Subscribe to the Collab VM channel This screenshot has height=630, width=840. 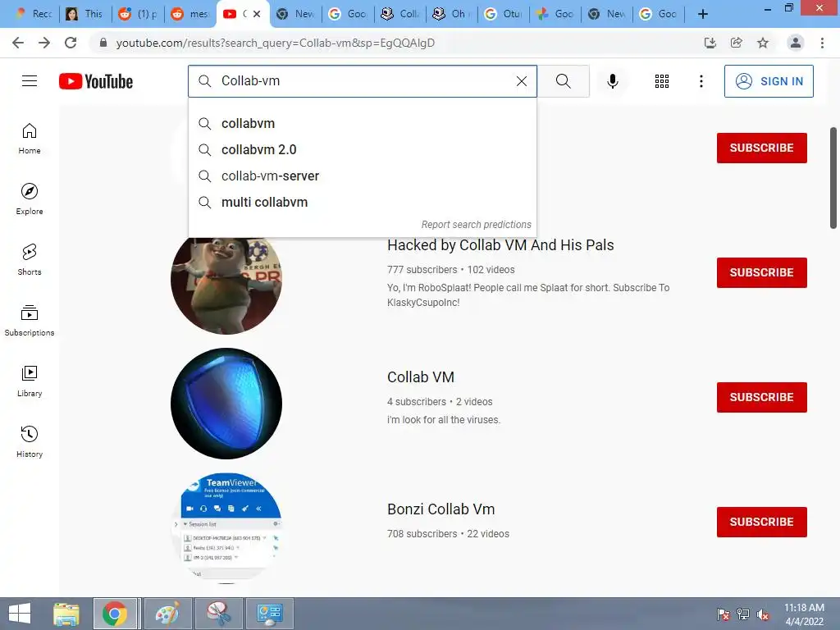point(762,397)
